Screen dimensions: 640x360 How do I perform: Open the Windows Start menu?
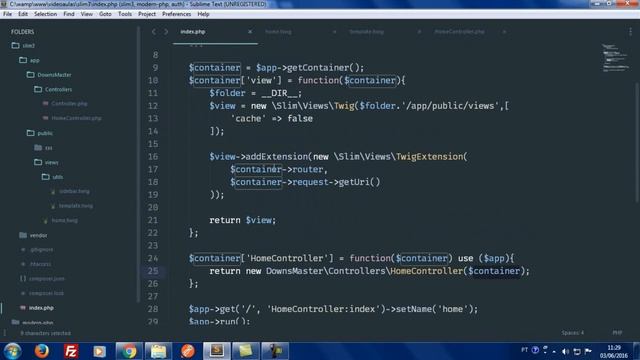coord(12,351)
